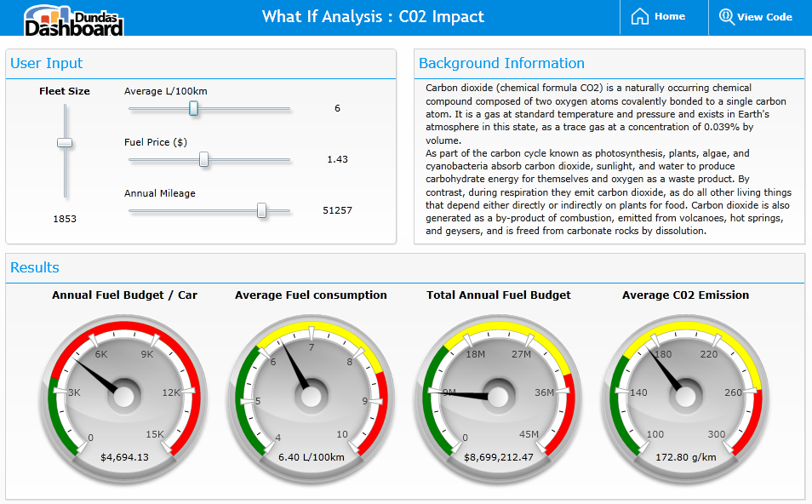Click the Results section header

[x=35, y=268]
